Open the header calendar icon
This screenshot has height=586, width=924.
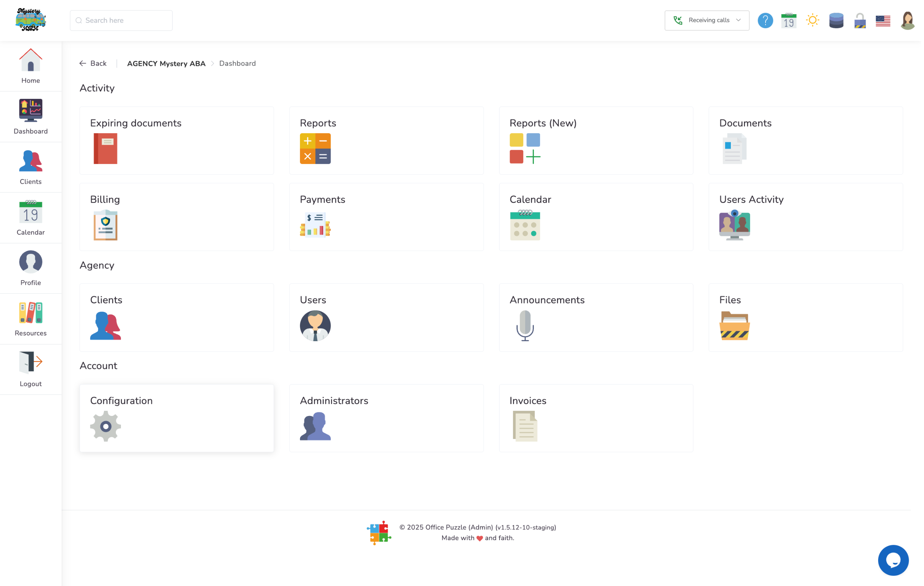pos(789,20)
